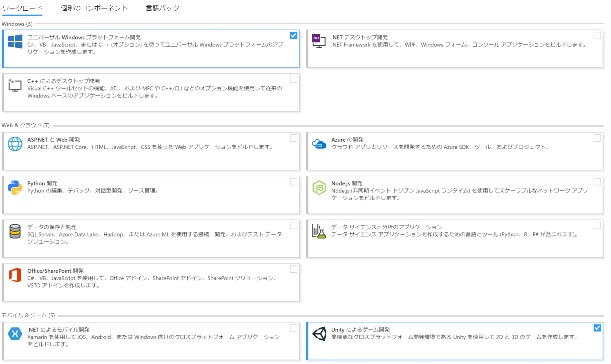Click the Azure cloud icon
The image size is (611, 364).
pos(319,144)
